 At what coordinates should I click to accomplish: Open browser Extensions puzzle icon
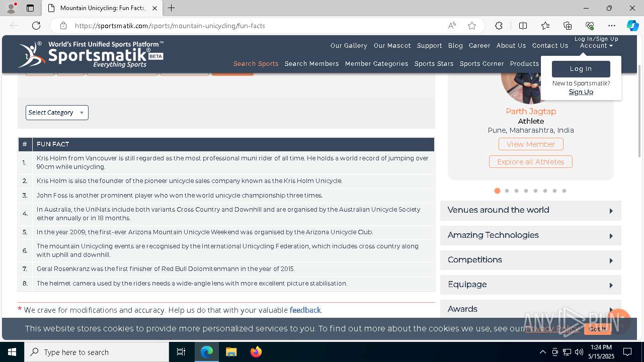(x=499, y=26)
